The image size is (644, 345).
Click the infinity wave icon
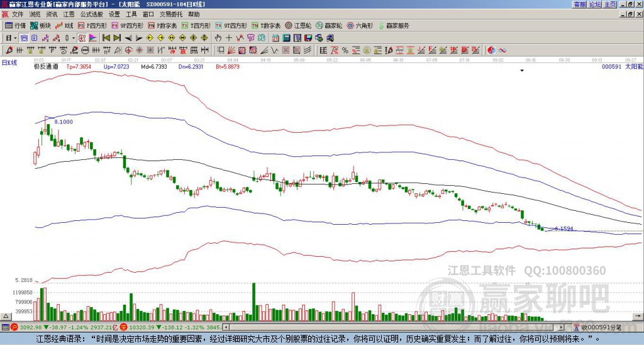(502, 50)
